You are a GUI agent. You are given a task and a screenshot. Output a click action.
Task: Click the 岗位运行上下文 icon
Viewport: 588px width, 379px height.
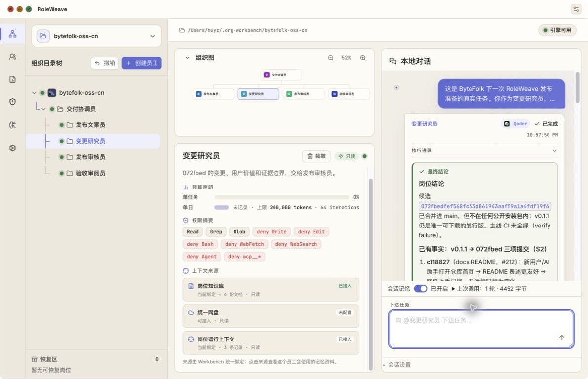tap(191, 339)
